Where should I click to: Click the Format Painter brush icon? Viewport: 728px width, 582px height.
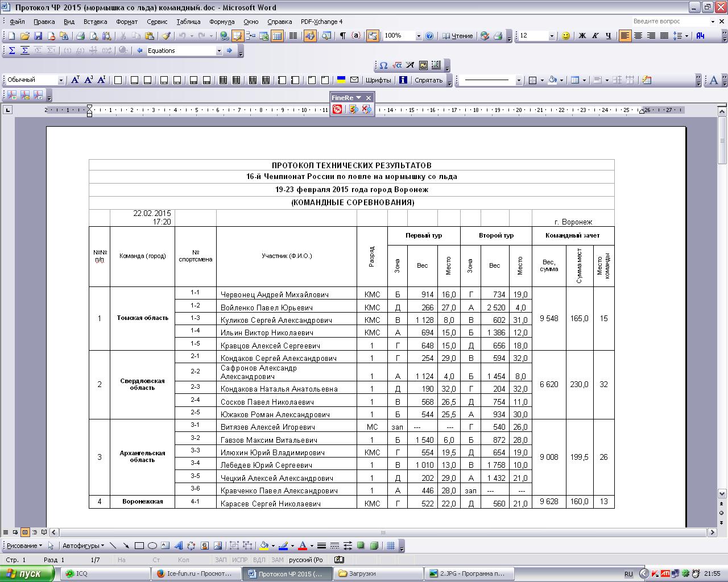[x=166, y=36]
